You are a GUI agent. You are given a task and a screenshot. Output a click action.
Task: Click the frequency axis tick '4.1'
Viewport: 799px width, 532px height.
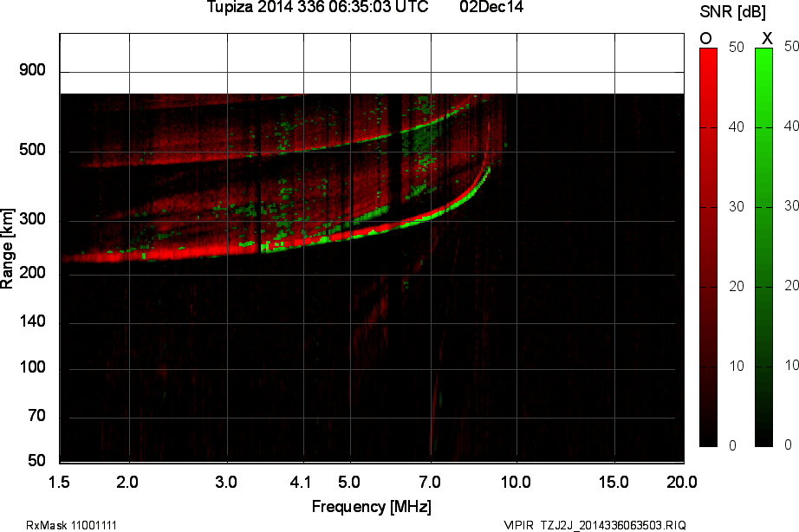click(300, 482)
